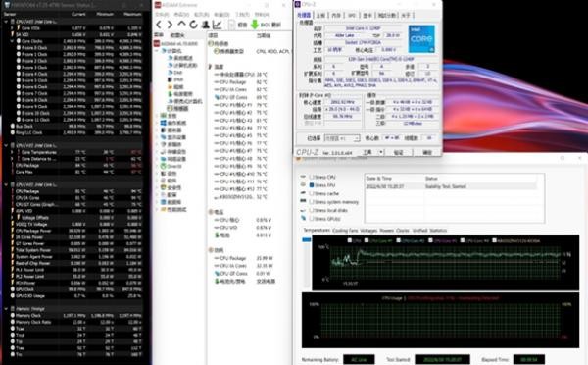Click the CPU-Z validate button

tap(398, 152)
